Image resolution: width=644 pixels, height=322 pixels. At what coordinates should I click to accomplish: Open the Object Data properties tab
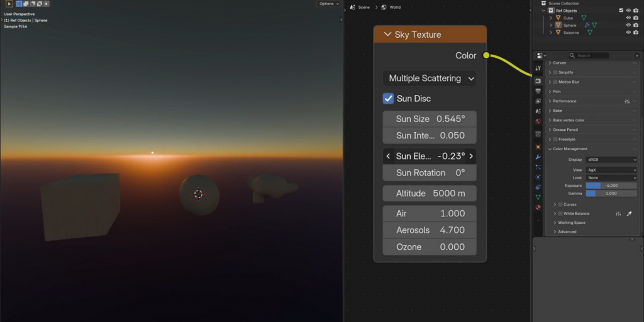538,197
